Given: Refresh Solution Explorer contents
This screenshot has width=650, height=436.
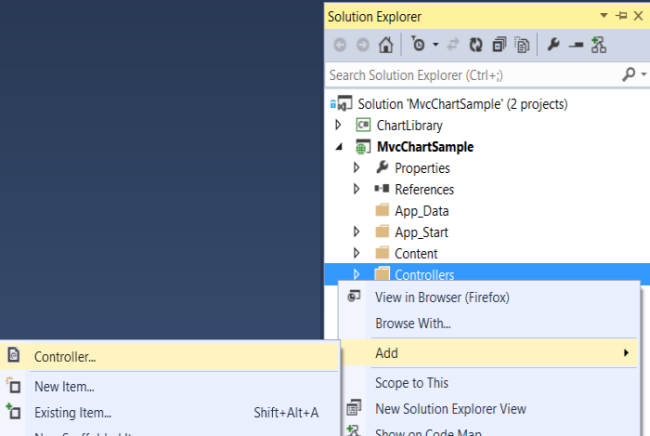Looking at the screenshot, I should pyautogui.click(x=476, y=44).
